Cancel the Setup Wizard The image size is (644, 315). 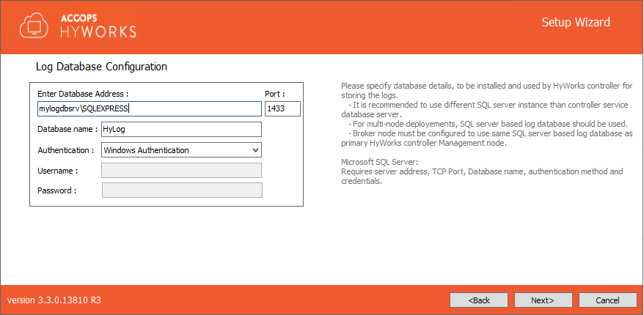point(608,300)
